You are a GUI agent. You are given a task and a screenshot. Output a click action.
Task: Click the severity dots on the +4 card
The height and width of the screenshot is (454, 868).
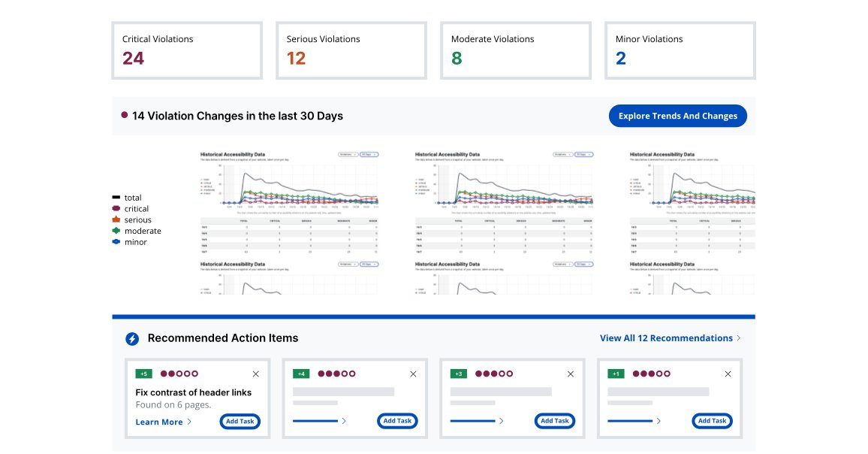pos(336,374)
